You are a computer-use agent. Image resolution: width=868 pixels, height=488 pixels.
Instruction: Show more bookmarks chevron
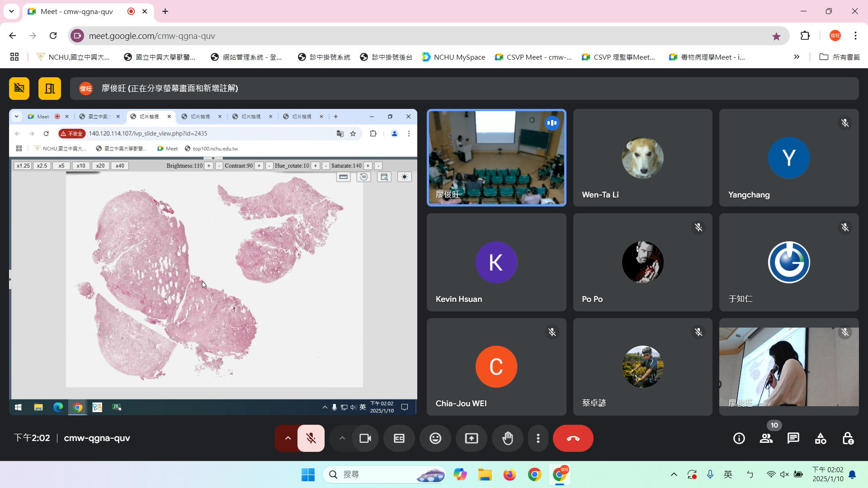(796, 57)
